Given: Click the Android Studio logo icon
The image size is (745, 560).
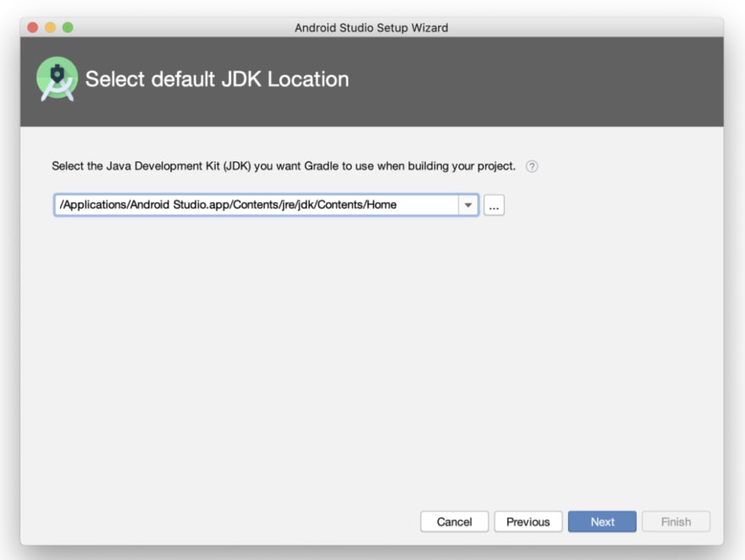Looking at the screenshot, I should pos(57,79).
